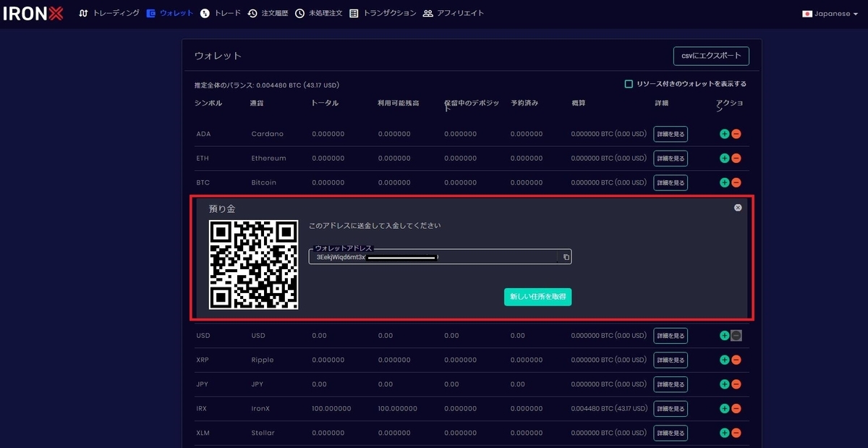The image size is (868, 448).
Task: Click the 予約済み column header
Action: [524, 103]
